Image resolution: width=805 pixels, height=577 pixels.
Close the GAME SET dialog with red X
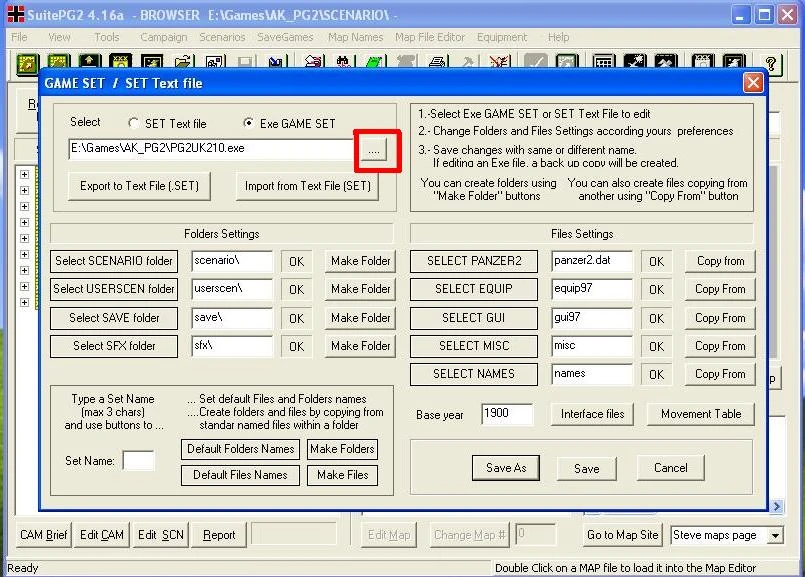753,83
